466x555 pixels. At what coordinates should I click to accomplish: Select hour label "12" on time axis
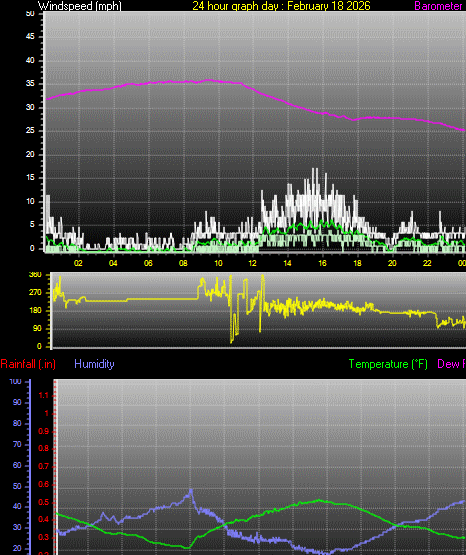[252, 263]
